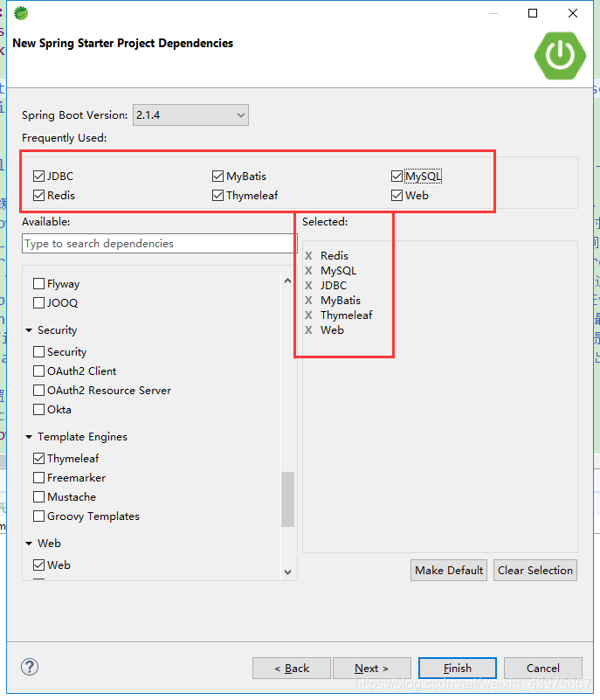This screenshot has height=700, width=600.
Task: Click Finish to create the project
Action: [x=458, y=669]
